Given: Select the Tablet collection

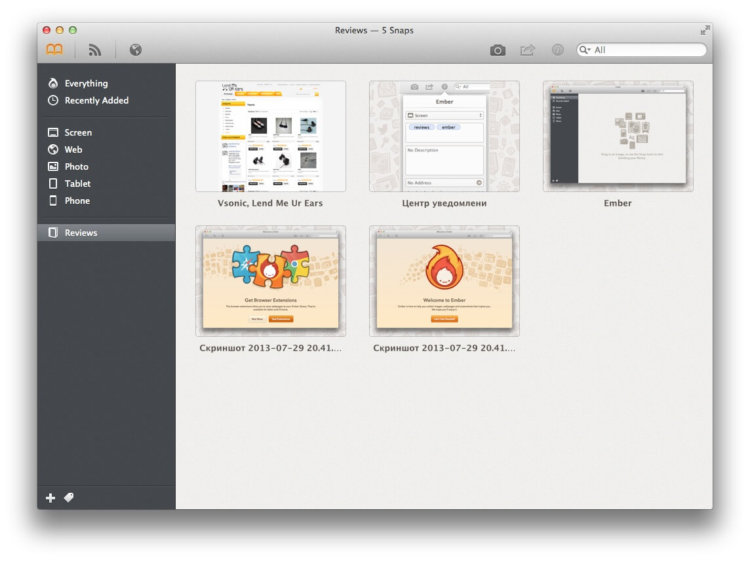Looking at the screenshot, I should click(106, 184).
